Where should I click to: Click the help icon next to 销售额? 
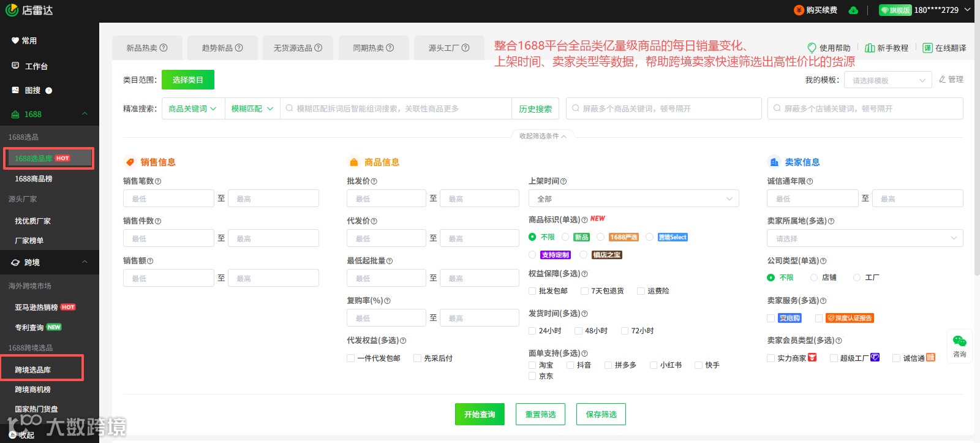[151, 261]
